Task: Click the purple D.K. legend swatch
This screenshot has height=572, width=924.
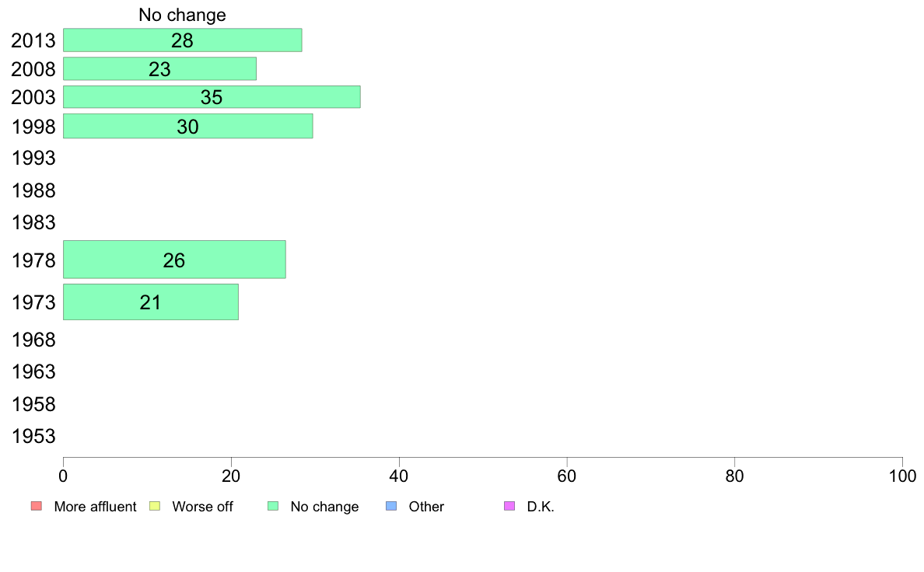Action: [509, 506]
